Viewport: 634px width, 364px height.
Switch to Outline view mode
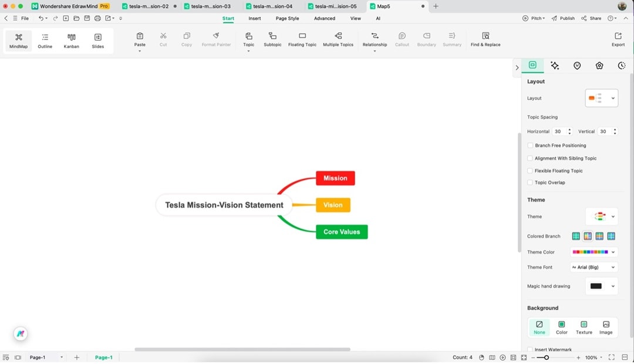point(45,41)
